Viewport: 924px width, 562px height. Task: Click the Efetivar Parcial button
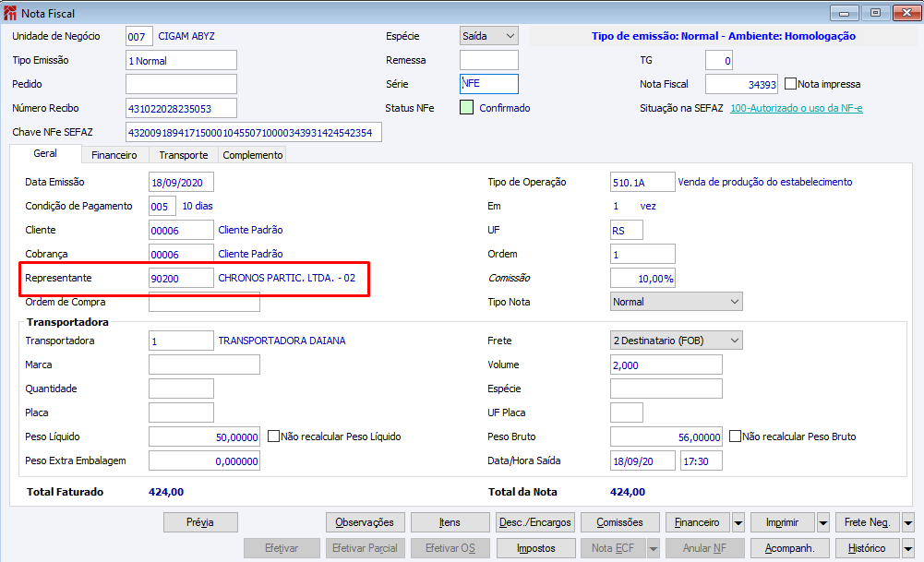tap(365, 548)
